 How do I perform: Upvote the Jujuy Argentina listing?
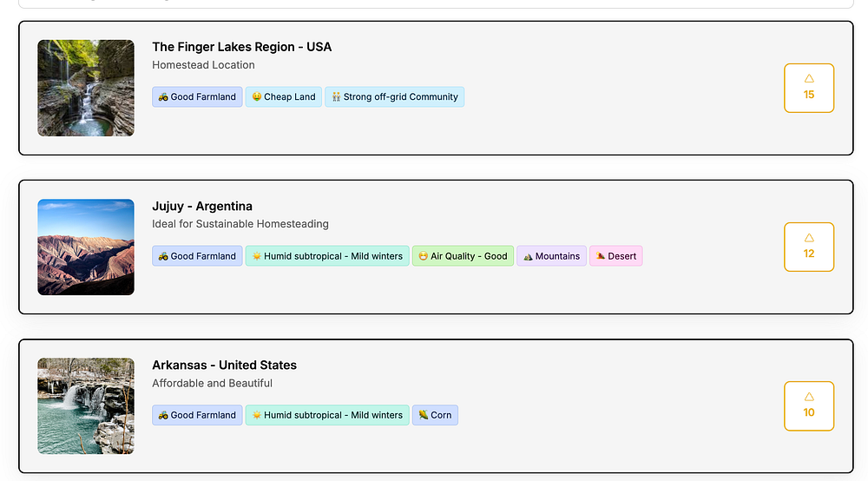click(808, 247)
